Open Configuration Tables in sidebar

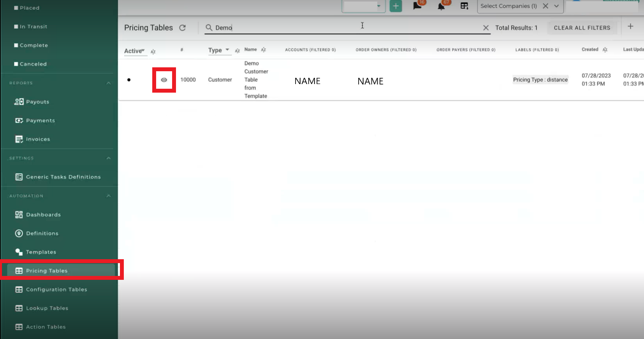tap(56, 289)
